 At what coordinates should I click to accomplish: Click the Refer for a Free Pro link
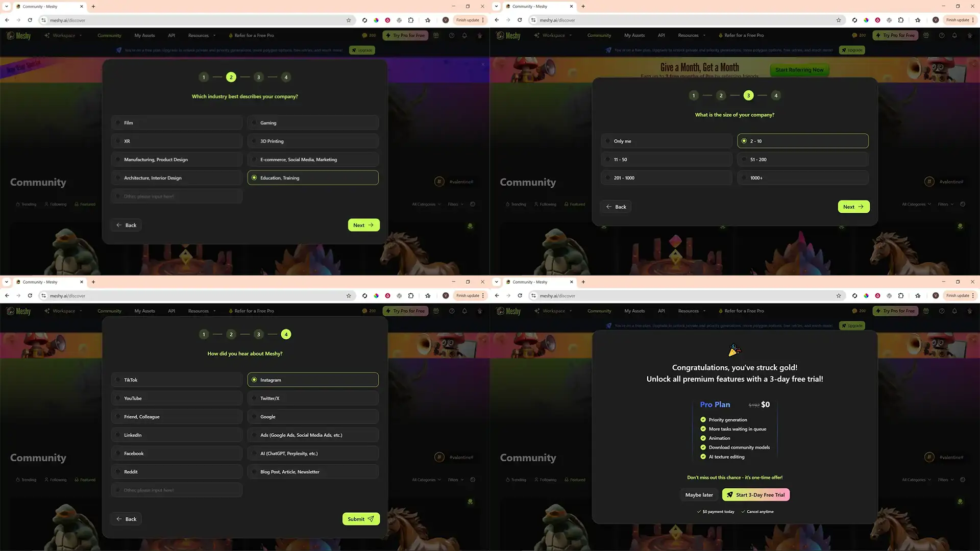253,35
